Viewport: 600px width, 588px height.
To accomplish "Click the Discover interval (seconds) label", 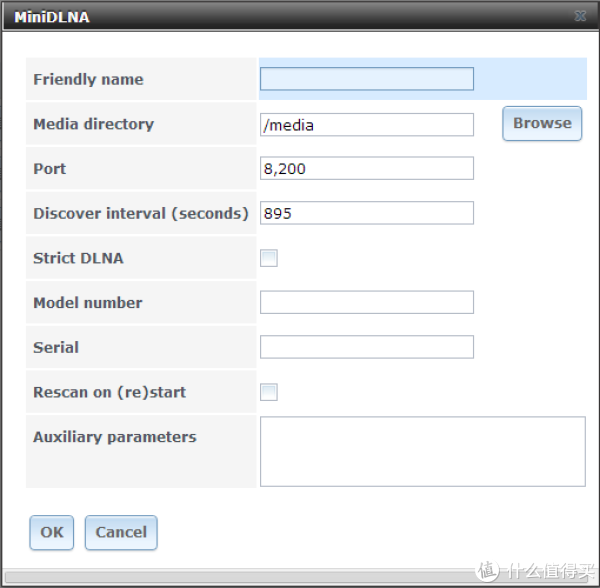I will click(x=140, y=213).
